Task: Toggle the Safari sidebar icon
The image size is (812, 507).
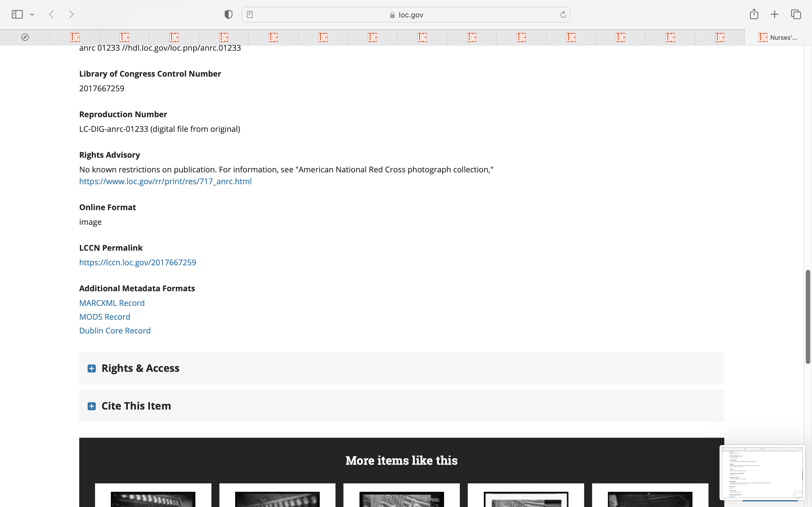Action: pos(17,14)
